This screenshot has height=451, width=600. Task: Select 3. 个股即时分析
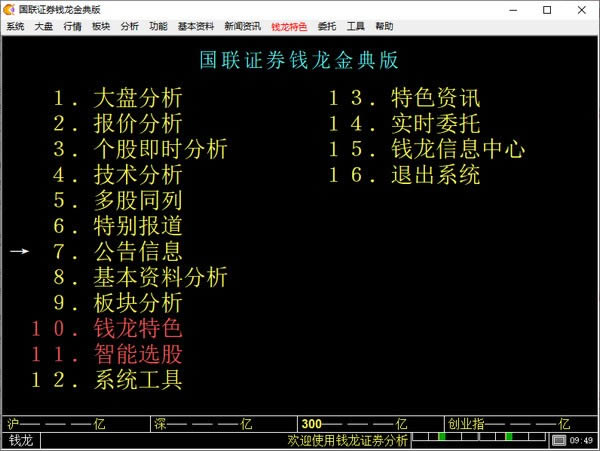[x=140, y=149]
